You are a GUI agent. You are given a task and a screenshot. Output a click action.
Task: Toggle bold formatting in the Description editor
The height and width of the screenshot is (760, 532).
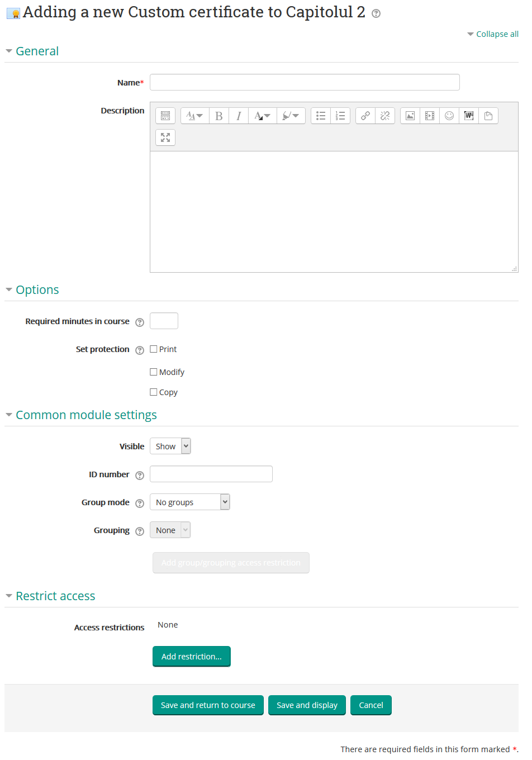point(218,116)
